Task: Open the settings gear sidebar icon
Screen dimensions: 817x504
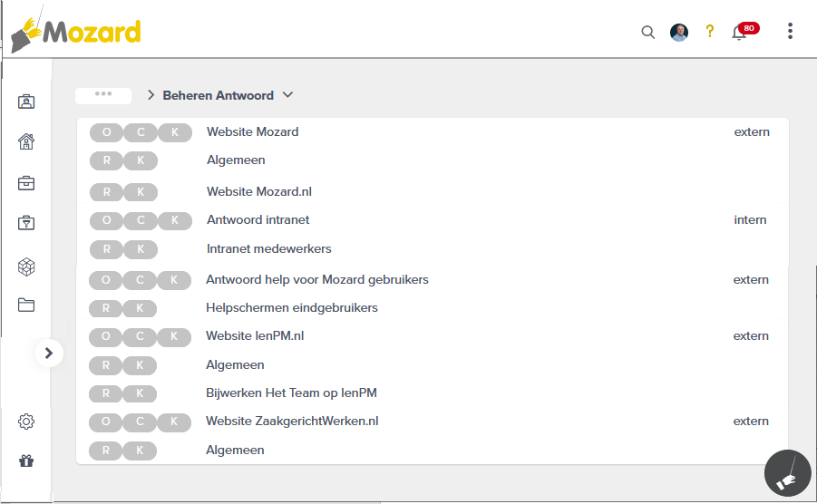Action: click(x=26, y=422)
